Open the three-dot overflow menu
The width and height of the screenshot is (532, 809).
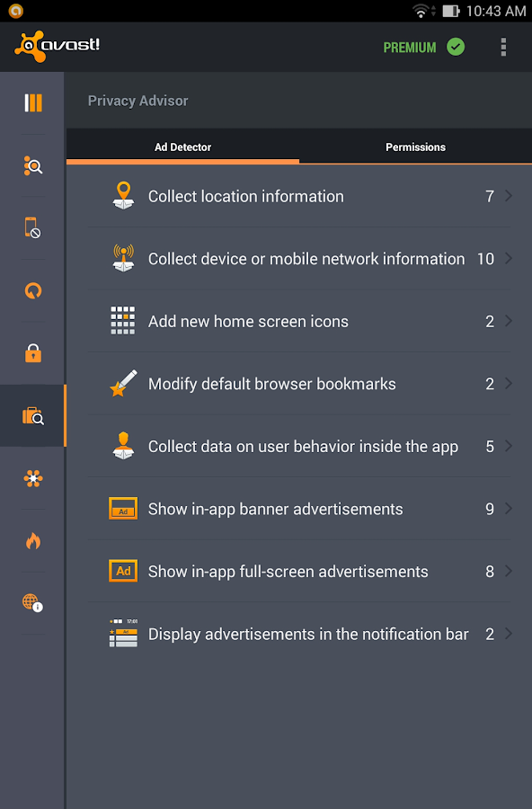(503, 47)
